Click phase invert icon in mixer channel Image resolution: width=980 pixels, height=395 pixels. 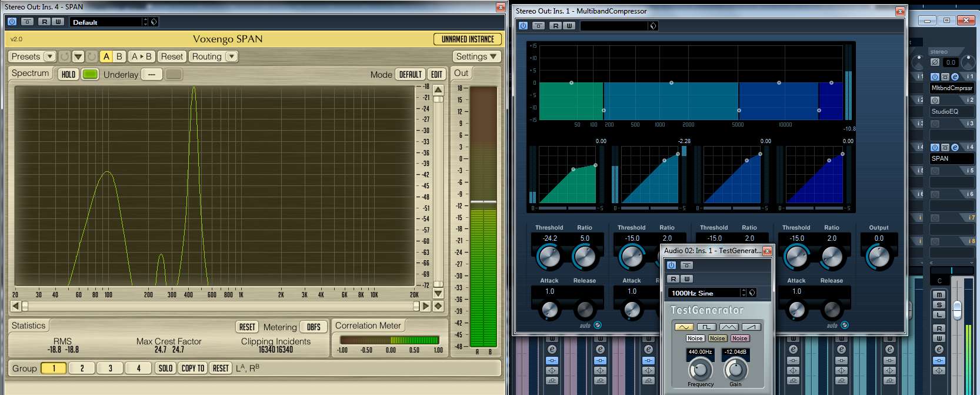click(935, 62)
